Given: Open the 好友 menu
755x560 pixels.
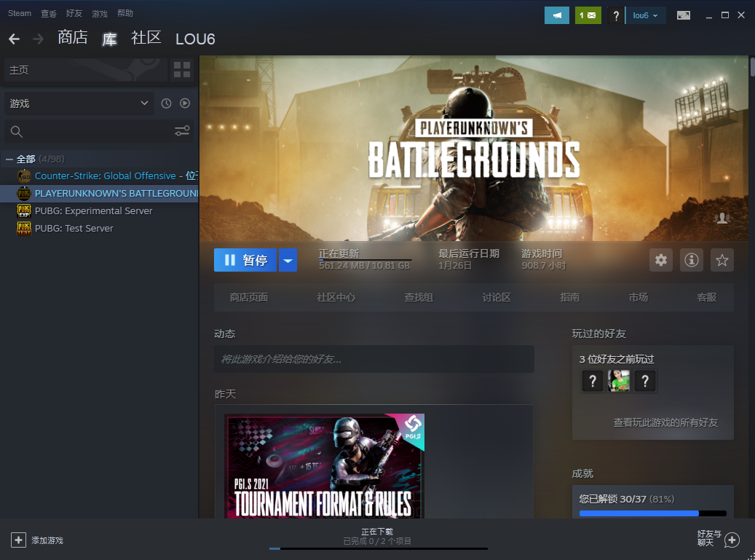Looking at the screenshot, I should click(x=74, y=14).
